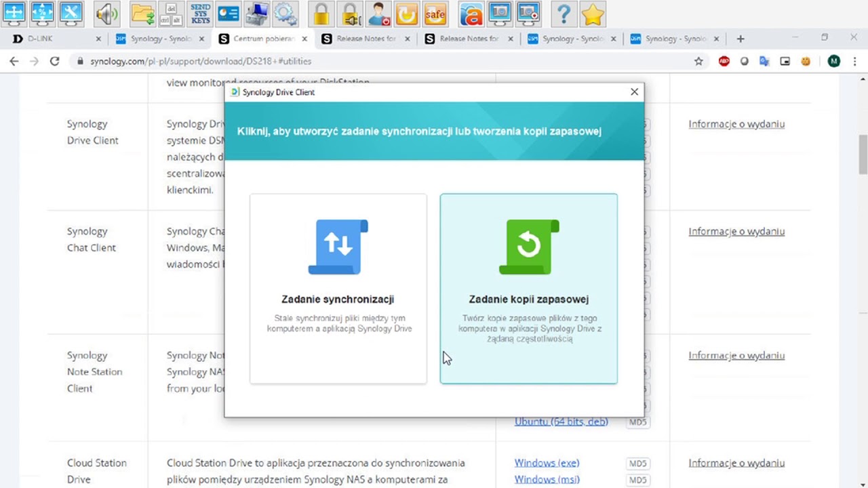
Task: Reload the page with refresh button
Action: [x=55, y=61]
